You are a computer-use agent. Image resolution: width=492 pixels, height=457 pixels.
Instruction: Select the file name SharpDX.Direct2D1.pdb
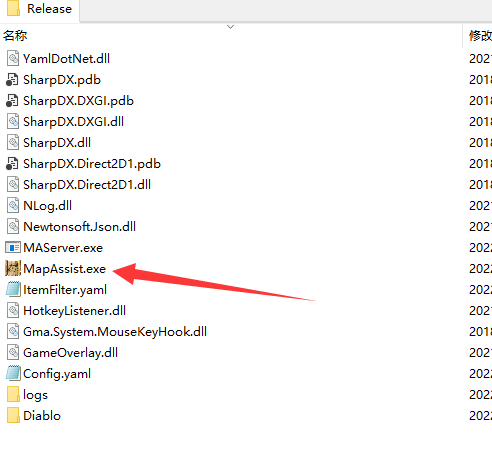pos(92,164)
